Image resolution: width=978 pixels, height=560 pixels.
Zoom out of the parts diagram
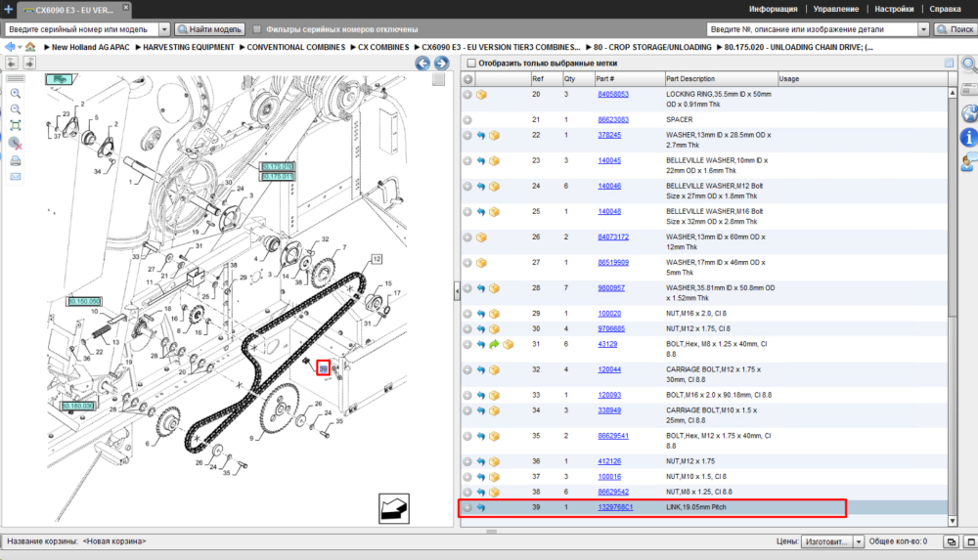pos(16,109)
